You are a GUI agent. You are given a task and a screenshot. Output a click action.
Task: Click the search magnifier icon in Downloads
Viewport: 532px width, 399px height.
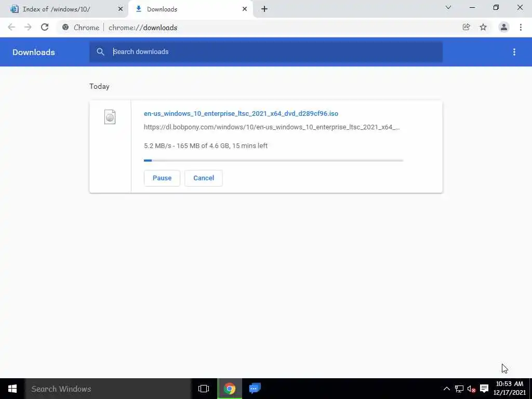(x=100, y=51)
